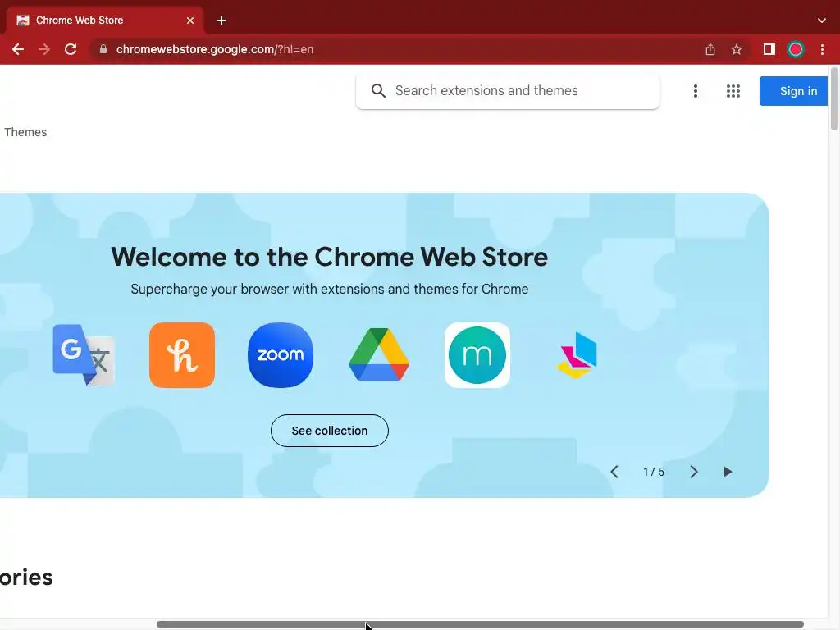Image resolution: width=840 pixels, height=630 pixels.
Task: Click the search magnifier icon
Action: 378,90
